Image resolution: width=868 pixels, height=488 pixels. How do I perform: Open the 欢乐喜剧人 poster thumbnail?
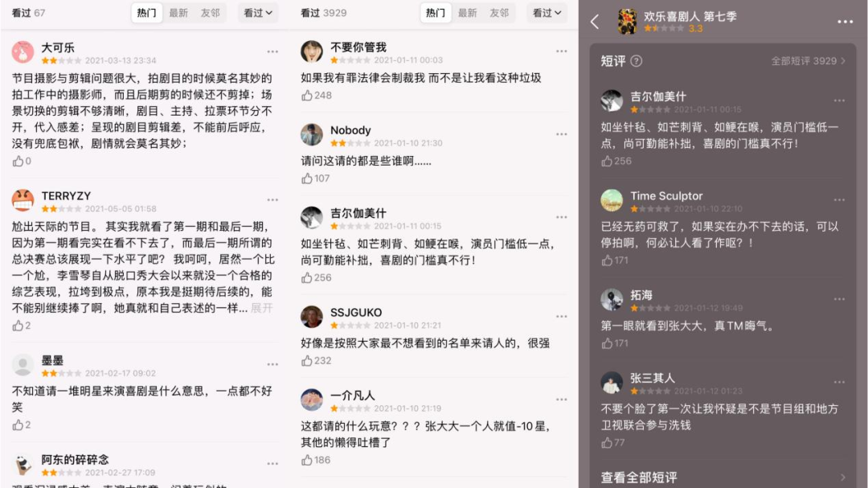627,22
